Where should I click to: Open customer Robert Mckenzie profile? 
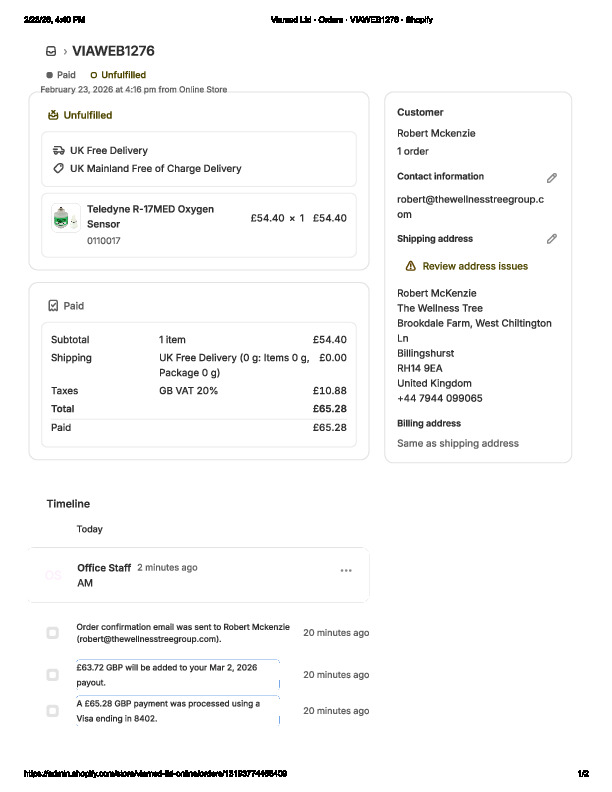436,134
